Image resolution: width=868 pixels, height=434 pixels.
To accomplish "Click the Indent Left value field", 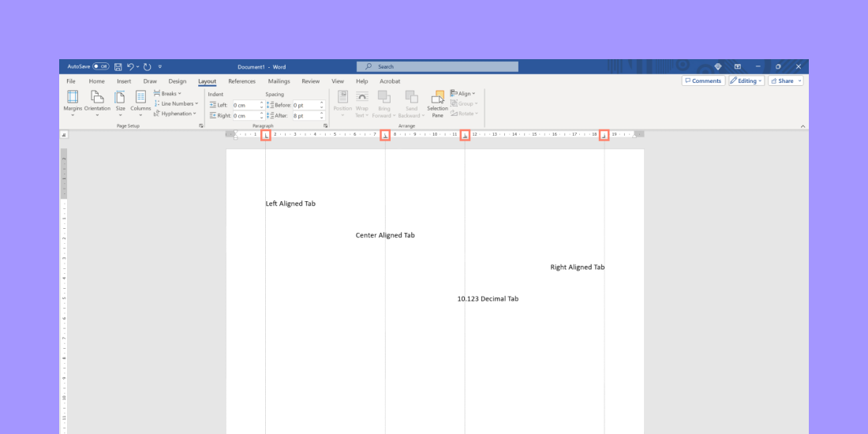I will pyautogui.click(x=245, y=105).
